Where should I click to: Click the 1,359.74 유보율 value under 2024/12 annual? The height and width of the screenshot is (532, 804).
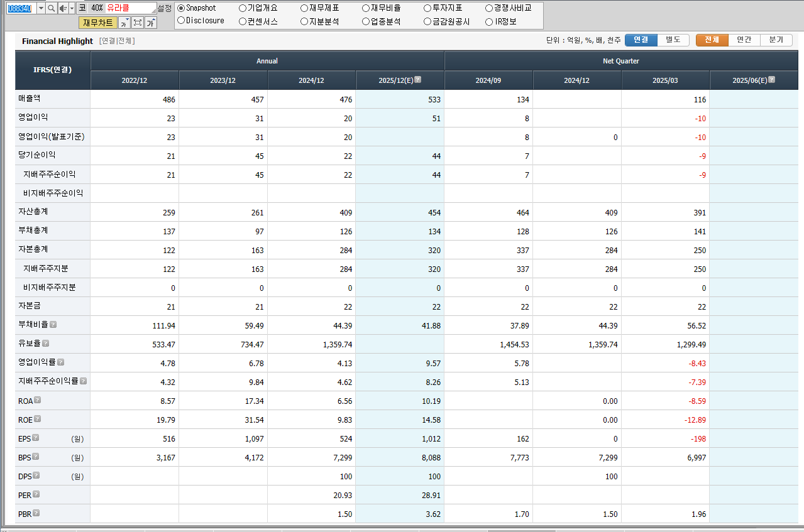338,344
